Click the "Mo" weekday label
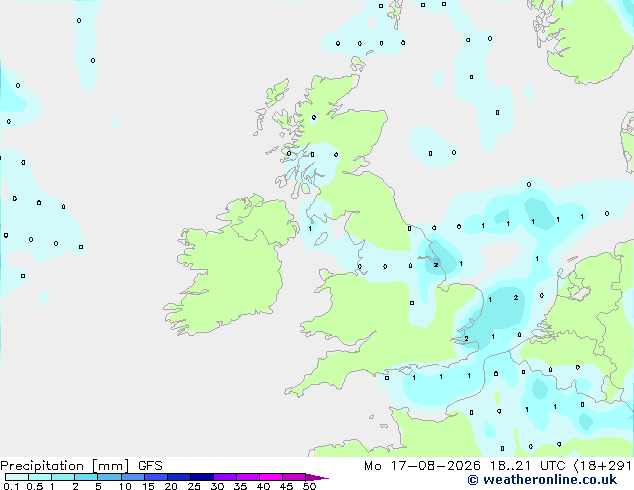The image size is (634, 490). point(373,466)
